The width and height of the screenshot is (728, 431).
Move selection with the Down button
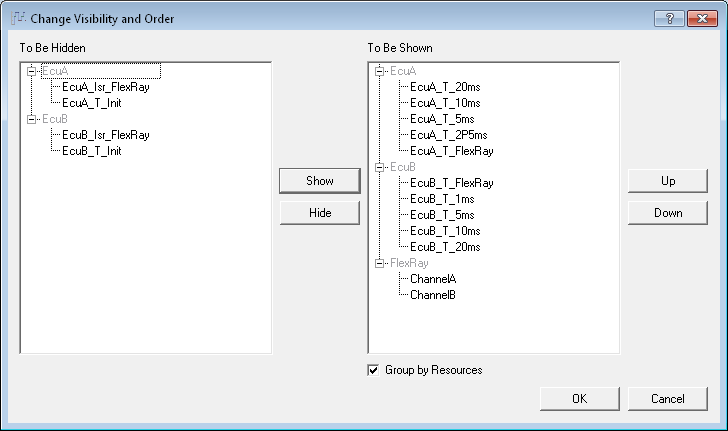[668, 213]
